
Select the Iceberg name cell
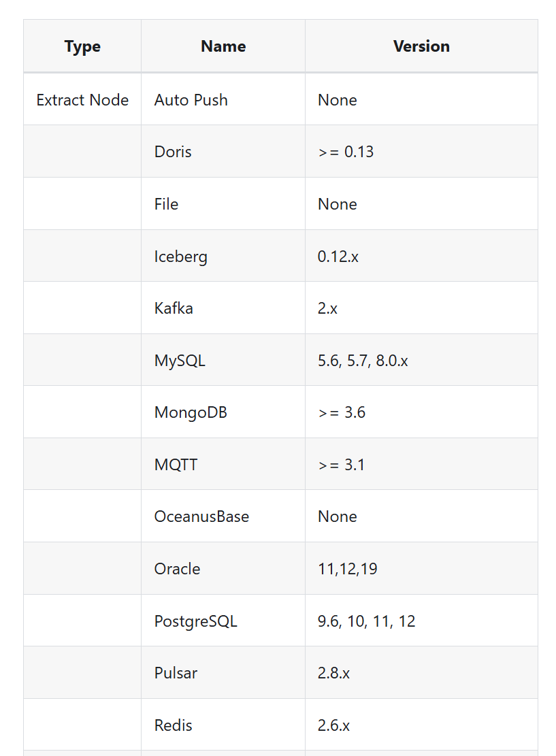(181, 257)
